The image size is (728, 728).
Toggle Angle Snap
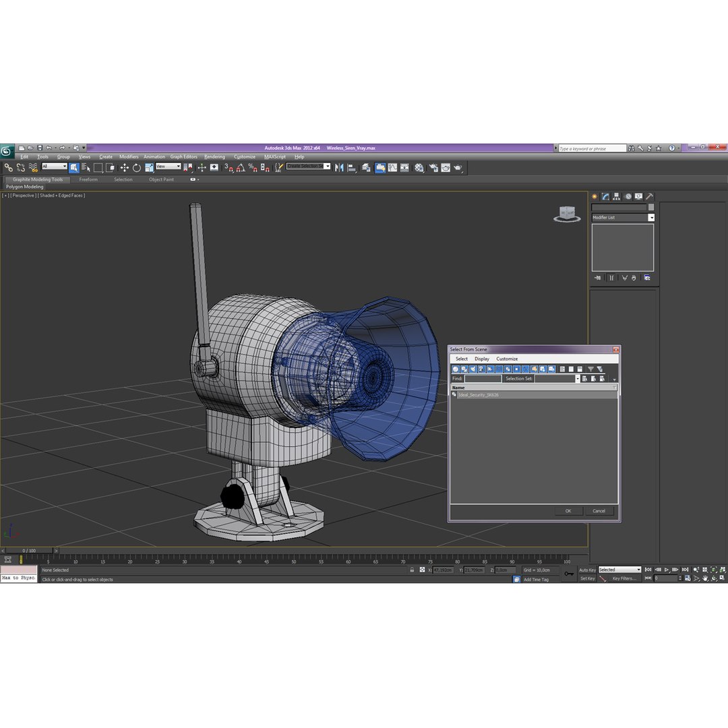241,168
